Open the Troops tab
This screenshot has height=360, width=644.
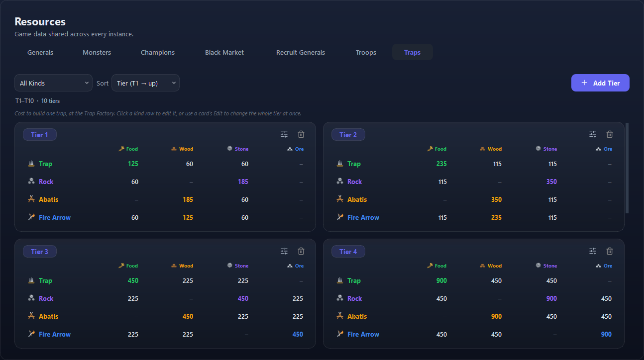click(366, 52)
